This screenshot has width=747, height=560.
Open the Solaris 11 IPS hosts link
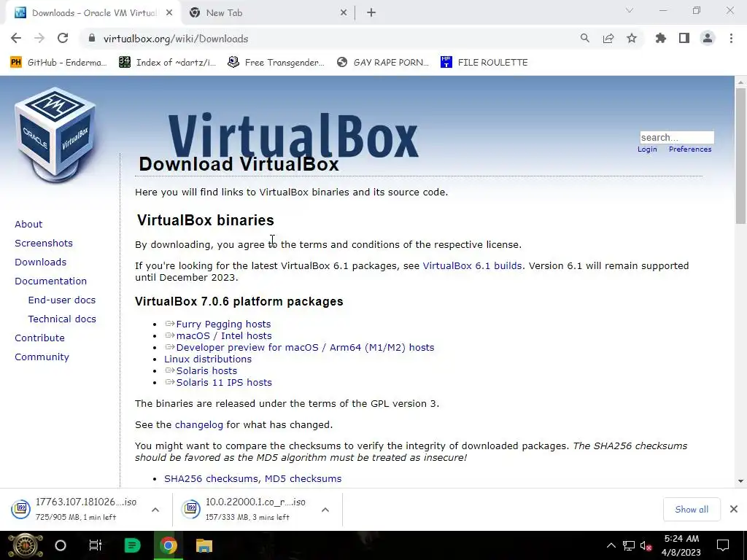pos(224,382)
